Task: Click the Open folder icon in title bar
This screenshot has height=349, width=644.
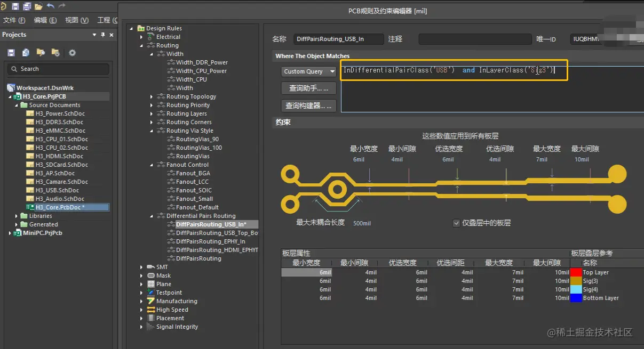Action: [x=38, y=6]
